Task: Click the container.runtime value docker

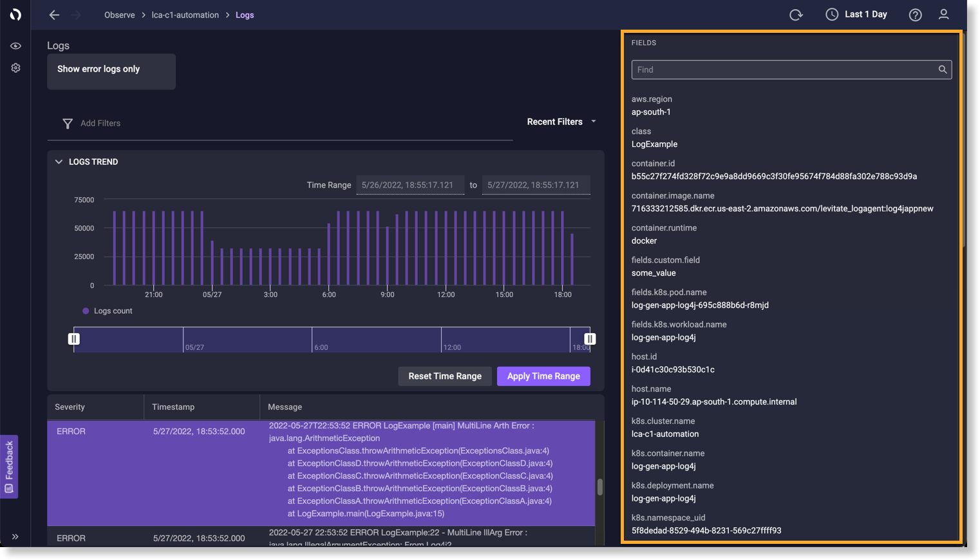Action: click(x=644, y=241)
